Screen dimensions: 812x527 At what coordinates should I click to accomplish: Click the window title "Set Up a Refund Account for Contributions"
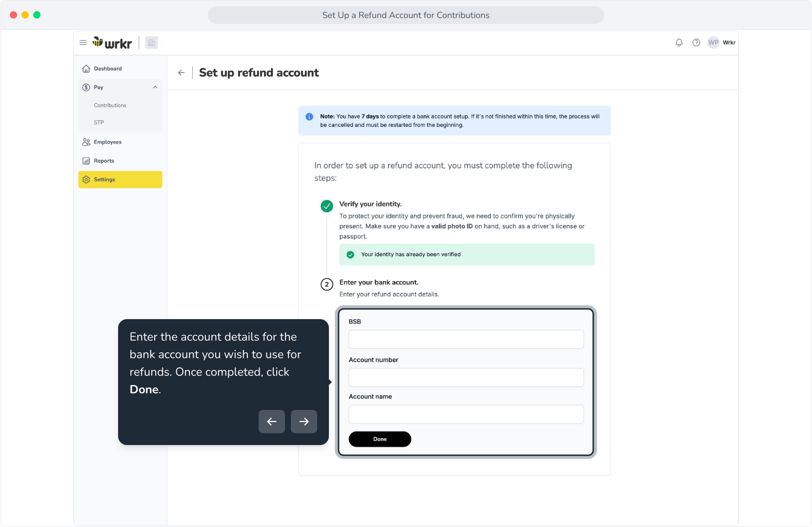tap(406, 15)
